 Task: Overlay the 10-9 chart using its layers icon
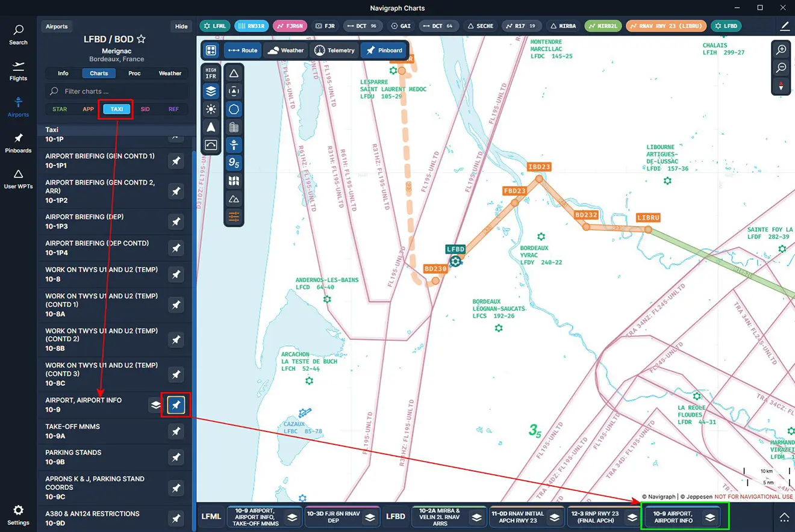[x=156, y=405]
